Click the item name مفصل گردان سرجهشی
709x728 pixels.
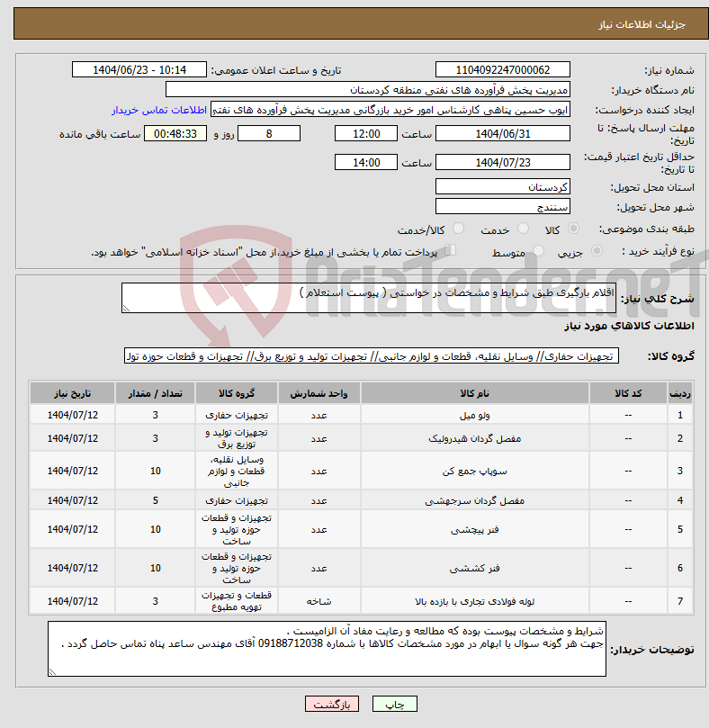coord(474,500)
